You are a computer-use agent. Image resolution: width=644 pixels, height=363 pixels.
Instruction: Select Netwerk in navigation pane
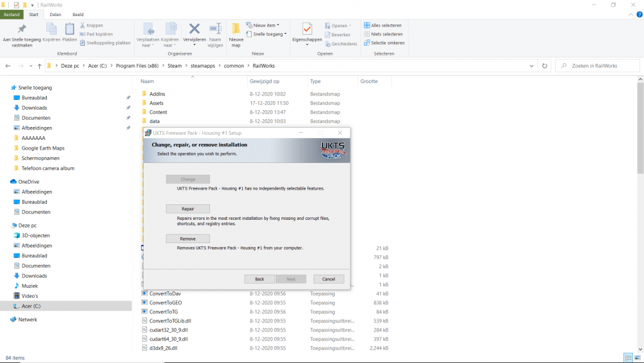pyautogui.click(x=28, y=319)
